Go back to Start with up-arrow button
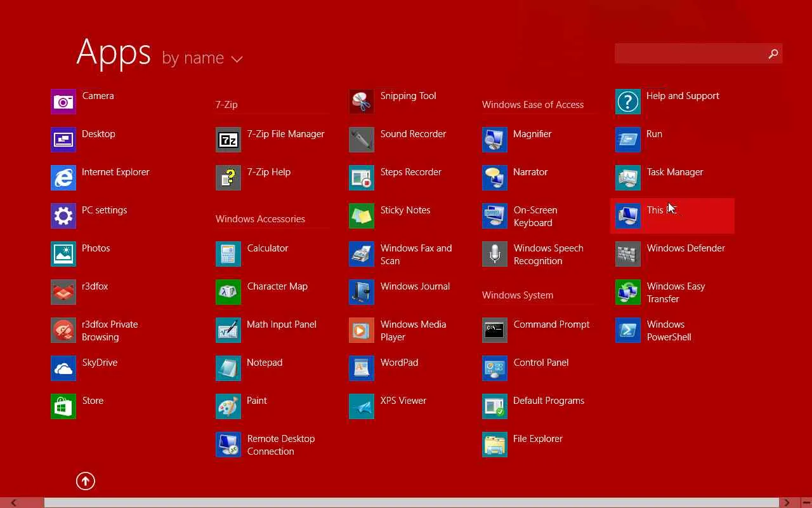 [x=86, y=481]
